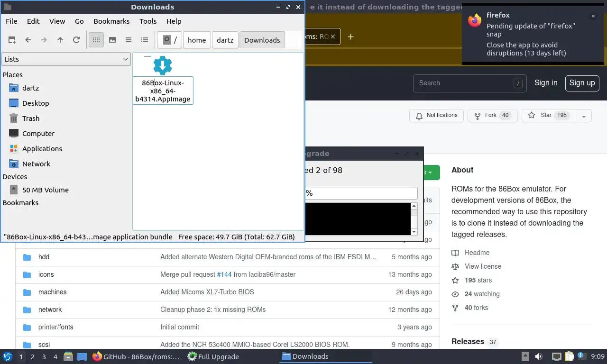Open the 40 forks link
607x364 pixels.
tap(476, 308)
